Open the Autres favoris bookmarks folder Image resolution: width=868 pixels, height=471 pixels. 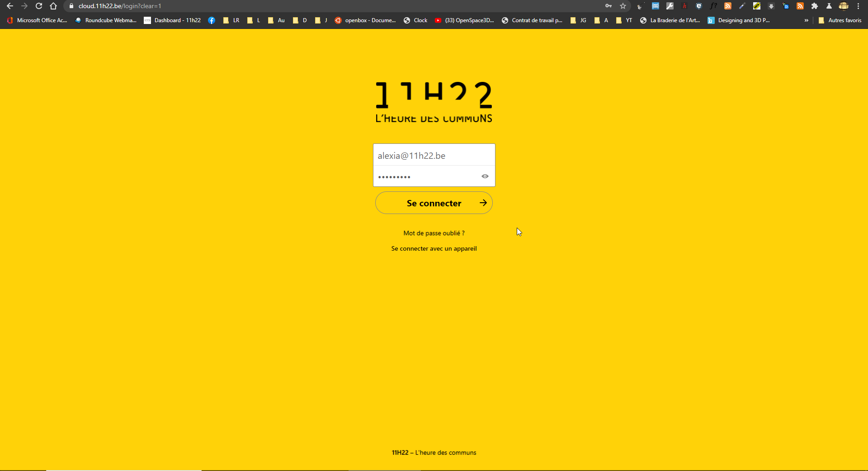[x=840, y=20]
